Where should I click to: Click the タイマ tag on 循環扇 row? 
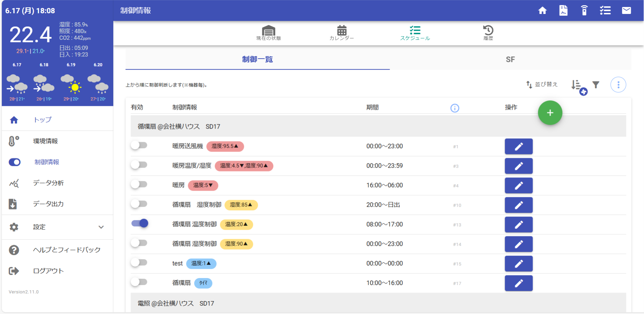tap(203, 283)
